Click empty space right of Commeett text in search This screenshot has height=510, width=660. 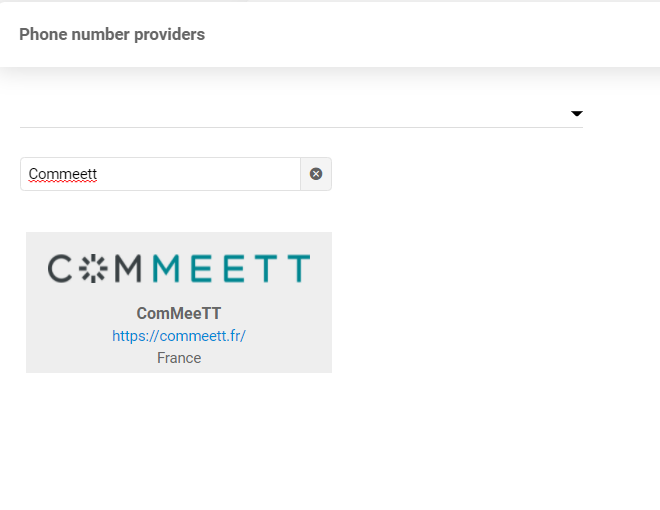pyautogui.click(x=198, y=174)
